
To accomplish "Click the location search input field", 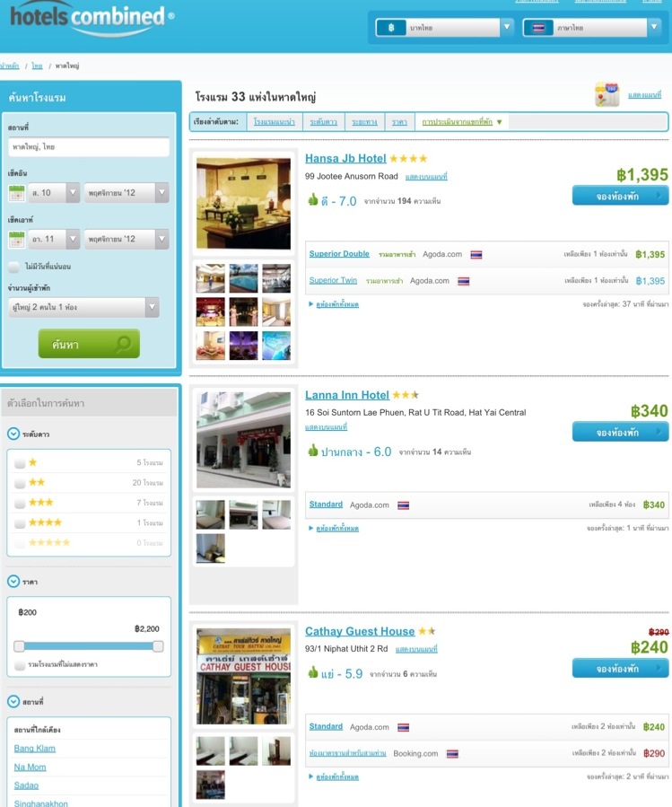I will coord(89,146).
